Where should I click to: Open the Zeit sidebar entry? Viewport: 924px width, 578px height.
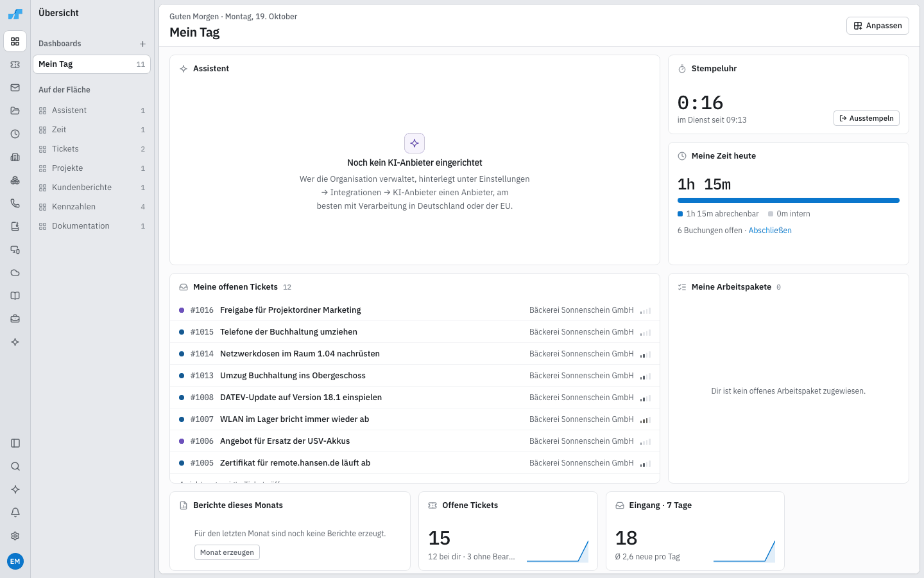point(92,130)
